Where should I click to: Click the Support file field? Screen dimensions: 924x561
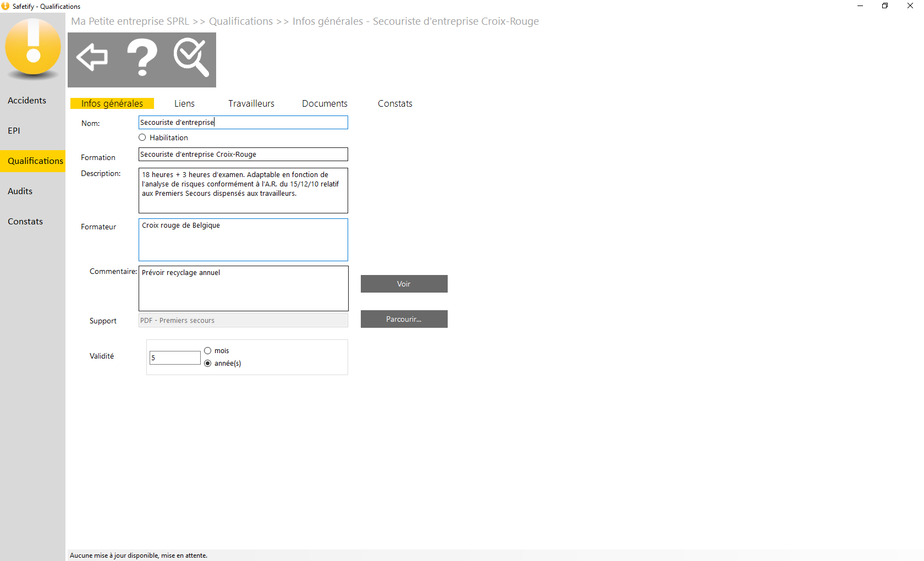(x=243, y=321)
